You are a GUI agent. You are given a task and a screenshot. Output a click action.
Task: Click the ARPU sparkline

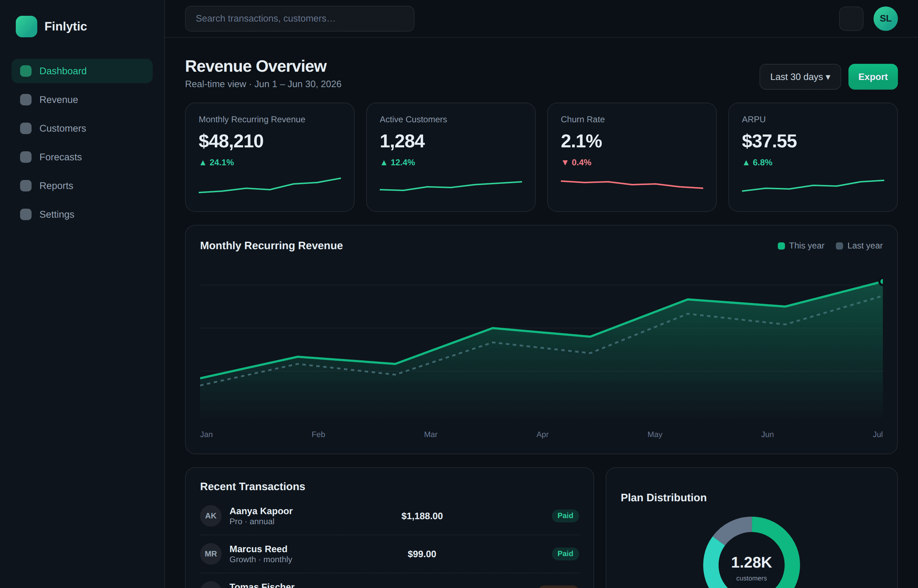coord(813,185)
